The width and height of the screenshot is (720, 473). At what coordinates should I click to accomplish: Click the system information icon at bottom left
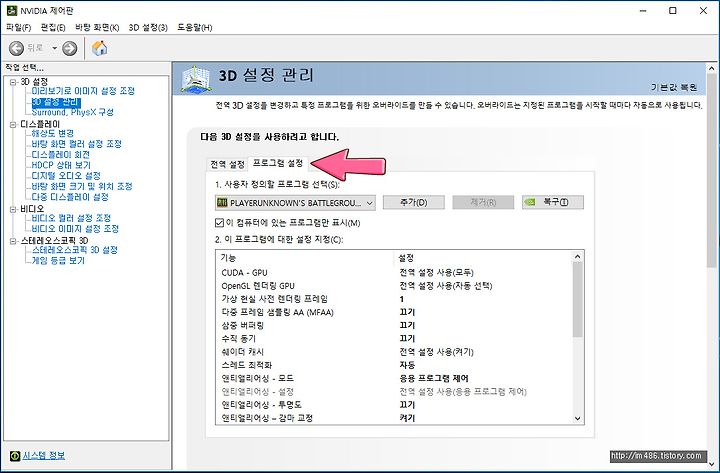click(x=15, y=456)
